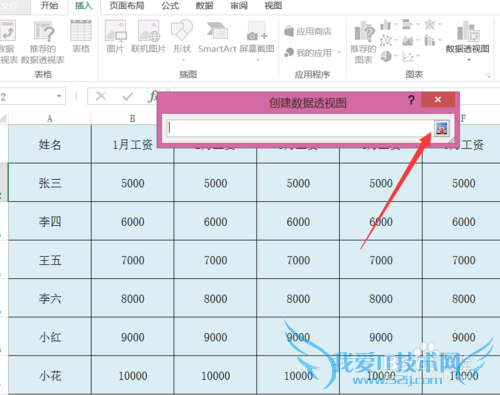500x395 pixels.
Task: Insert a 图片 picture
Action: (x=115, y=37)
